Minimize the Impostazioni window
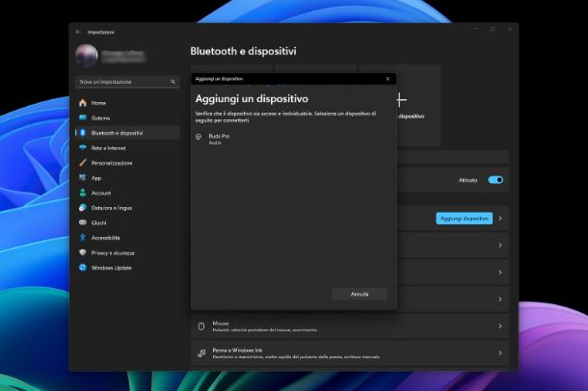588x391 pixels. click(475, 29)
